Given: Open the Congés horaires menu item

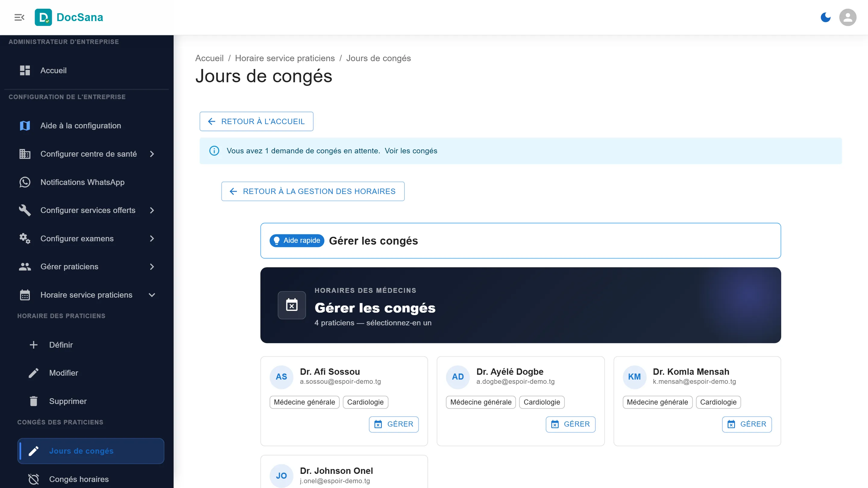Looking at the screenshot, I should [91, 479].
